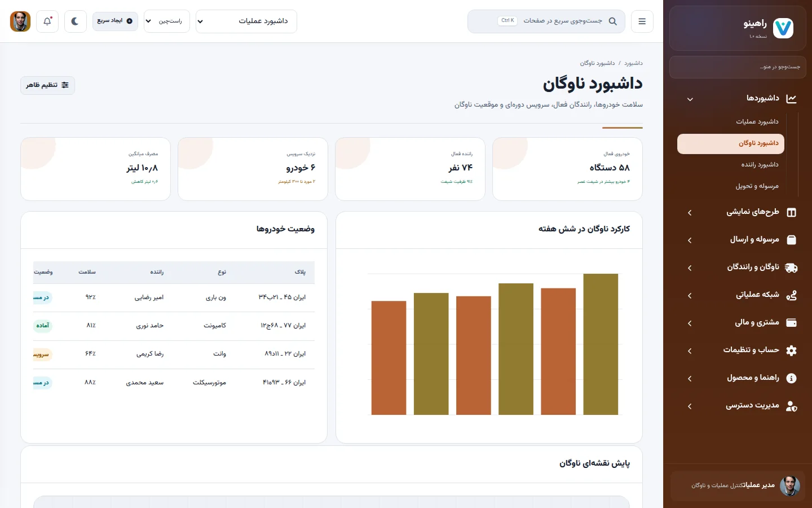The height and width of the screenshot is (508, 812).
Task: Click the تنظیم ظاهر appearance button
Action: (x=47, y=85)
